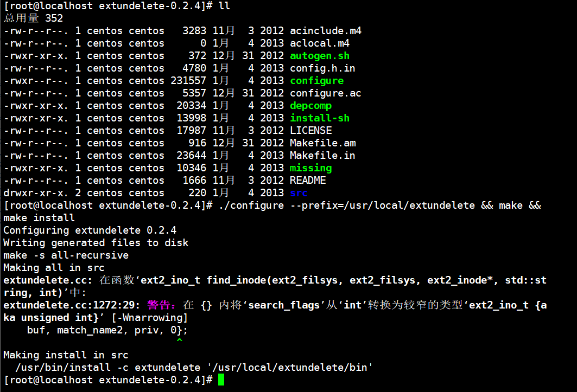
Task: Click the green caret error marker
Action: (x=180, y=341)
